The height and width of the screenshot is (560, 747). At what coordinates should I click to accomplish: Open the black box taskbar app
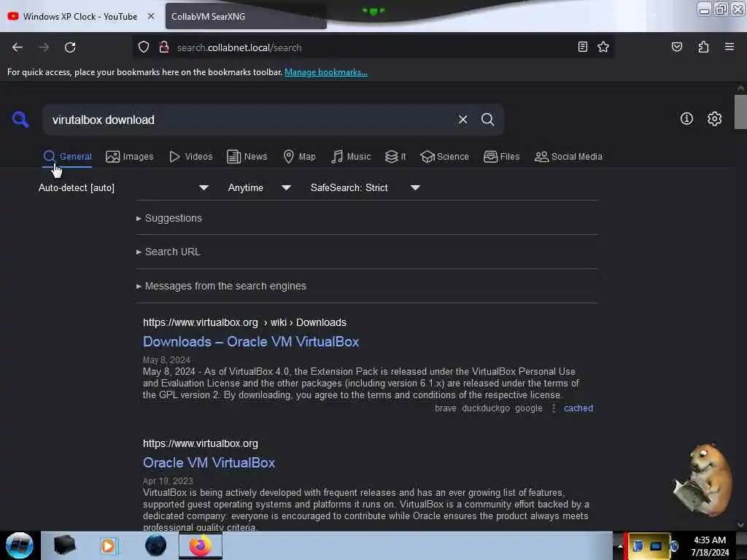tap(64, 545)
